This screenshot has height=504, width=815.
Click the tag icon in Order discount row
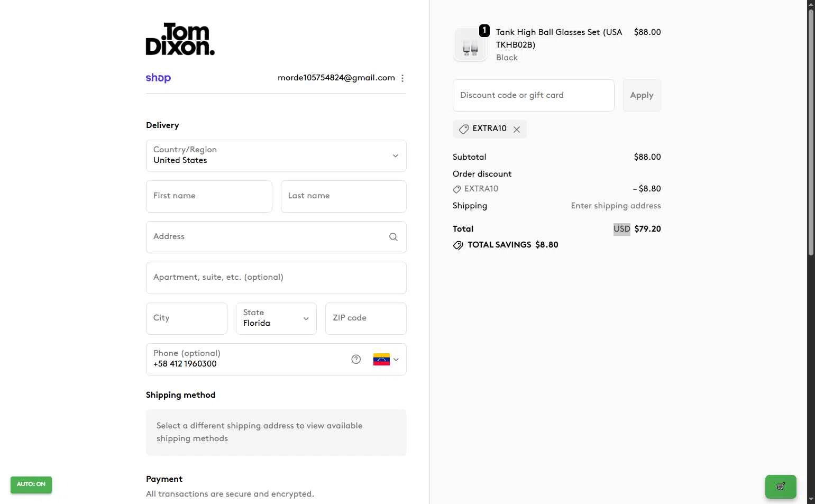(x=457, y=189)
